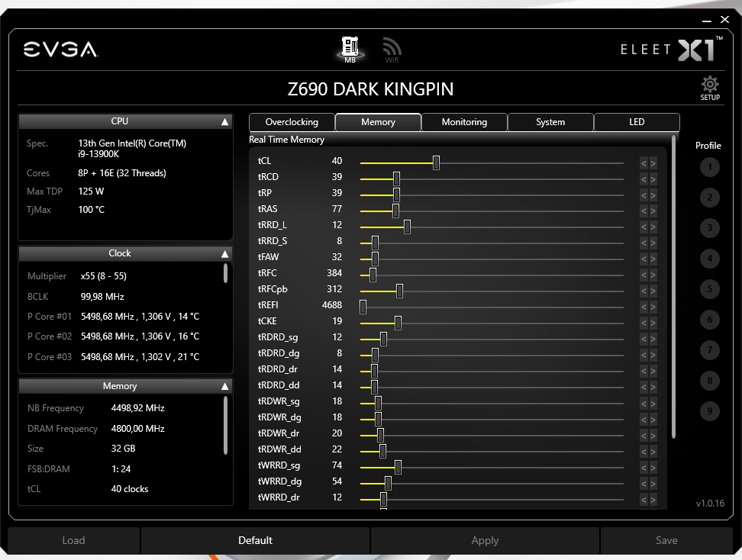Switch to the Overclocking tab

coord(291,121)
